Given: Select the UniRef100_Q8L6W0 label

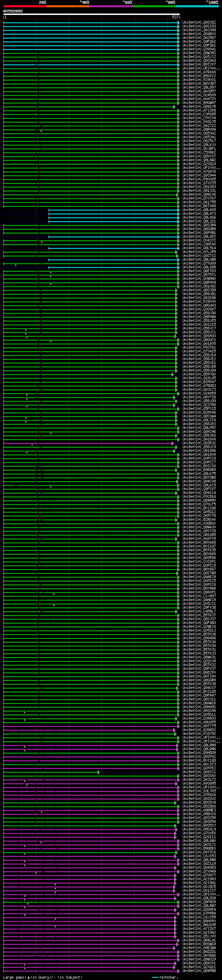Looking at the screenshot, I should tap(199, 841).
